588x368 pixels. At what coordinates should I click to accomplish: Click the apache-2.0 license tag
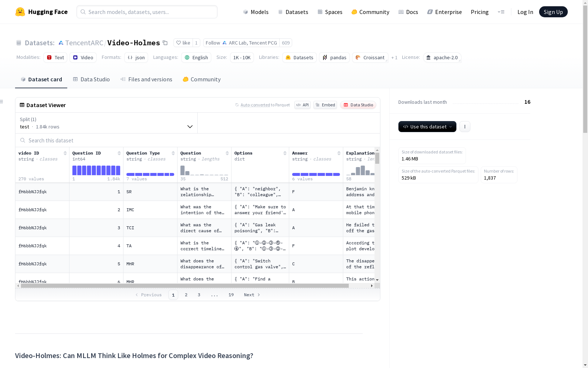(442, 57)
